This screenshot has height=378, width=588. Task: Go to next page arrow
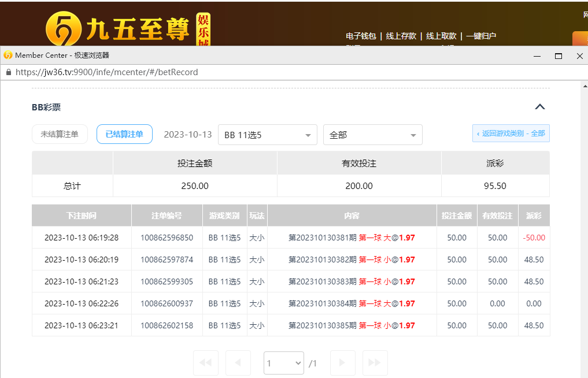click(x=342, y=363)
